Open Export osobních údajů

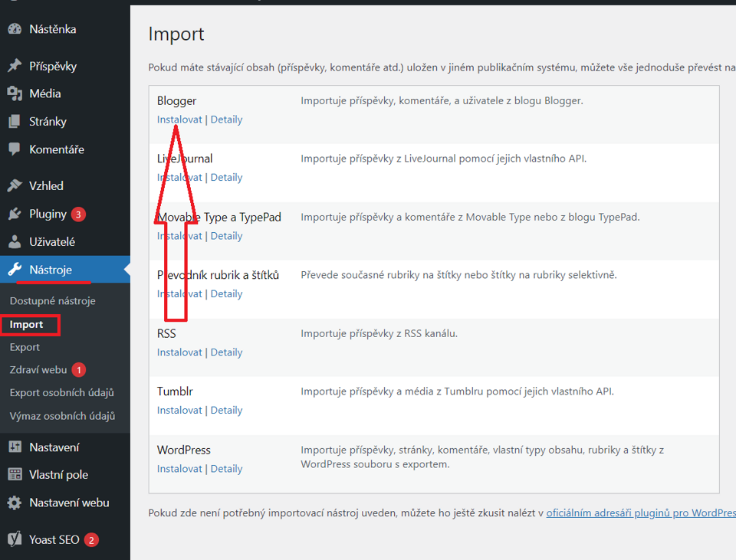(x=62, y=392)
